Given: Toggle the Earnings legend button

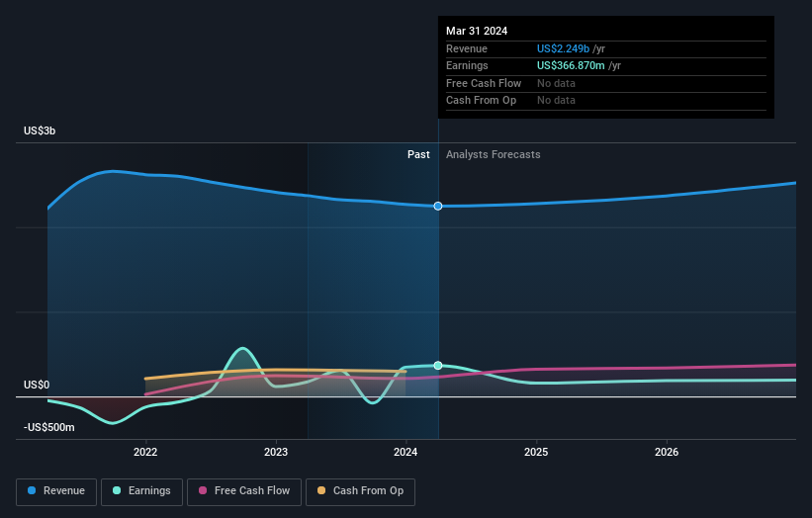Looking at the screenshot, I should pyautogui.click(x=141, y=491).
